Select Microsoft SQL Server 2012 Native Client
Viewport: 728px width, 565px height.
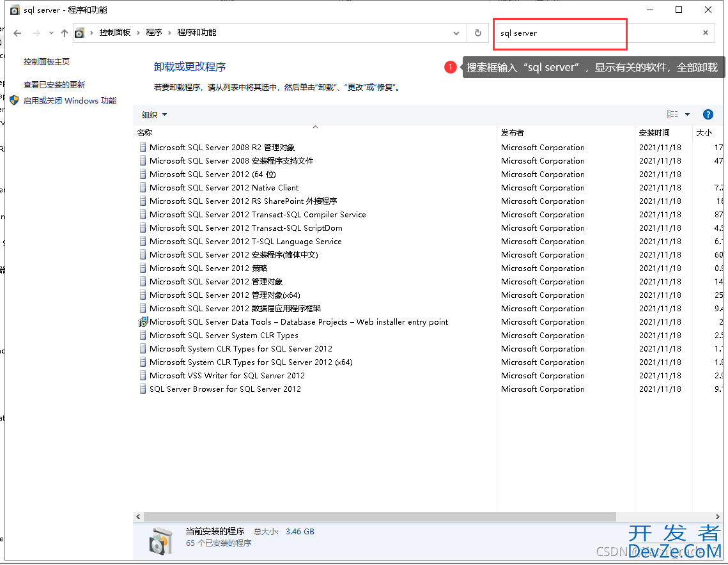(x=224, y=188)
